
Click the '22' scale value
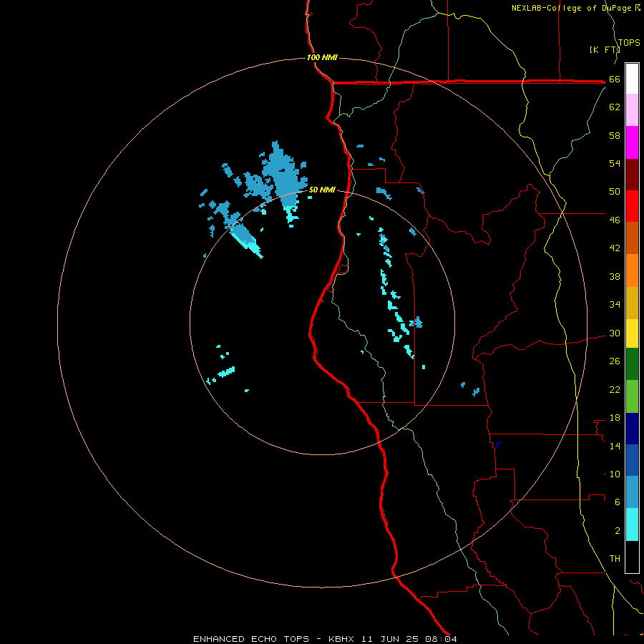615,390
